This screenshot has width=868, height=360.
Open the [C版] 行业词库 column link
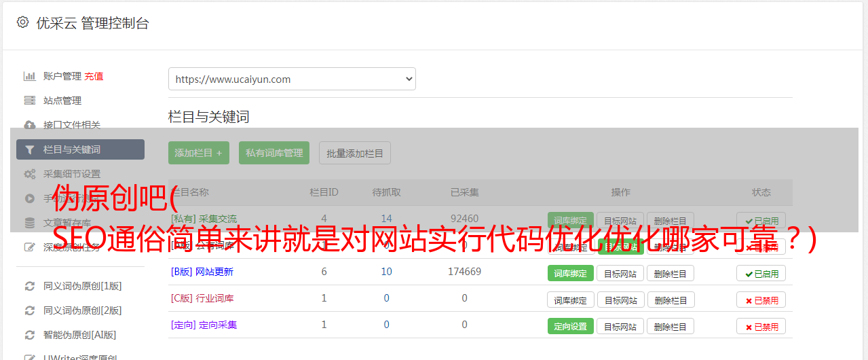(202, 298)
